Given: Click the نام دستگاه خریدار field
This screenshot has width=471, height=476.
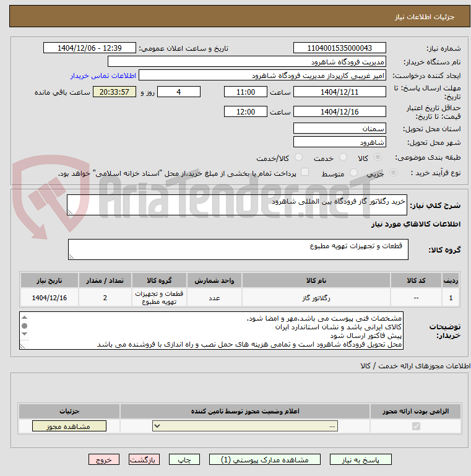Looking at the screenshot, I should pyautogui.click(x=247, y=62).
